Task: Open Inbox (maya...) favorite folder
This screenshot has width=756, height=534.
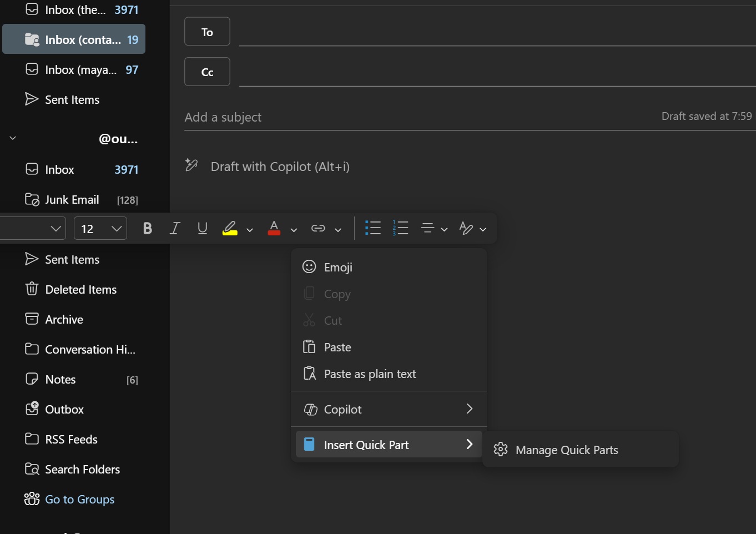Action: (x=74, y=69)
